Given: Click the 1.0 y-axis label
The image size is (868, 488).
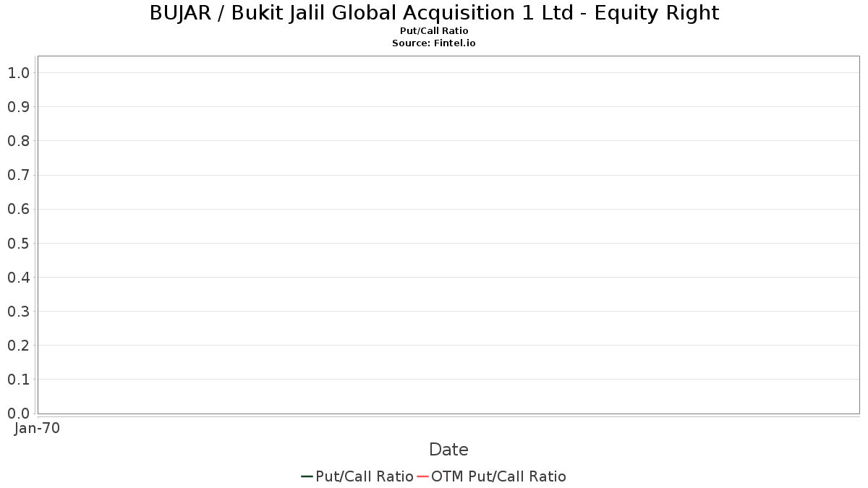Looking at the screenshot, I should coord(18,72).
